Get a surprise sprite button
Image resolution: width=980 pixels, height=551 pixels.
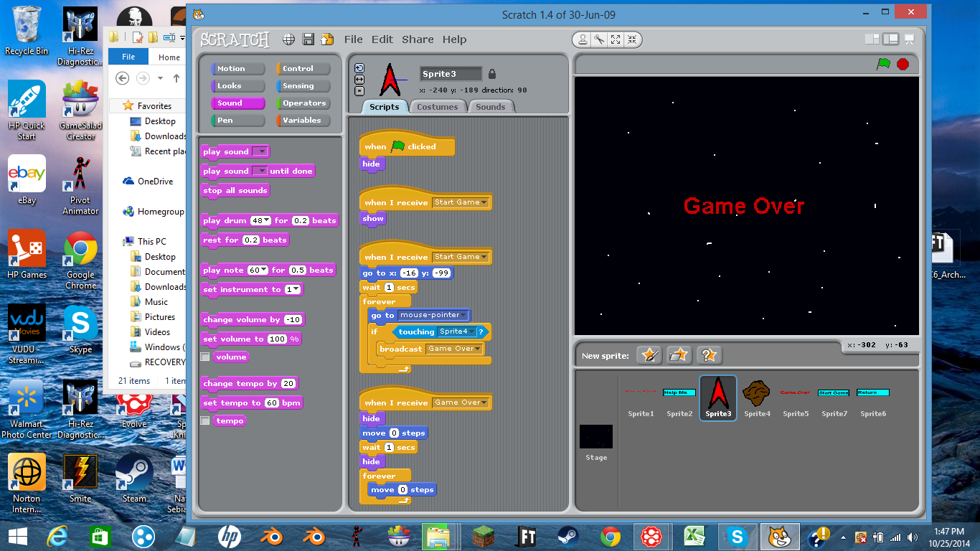tap(709, 355)
